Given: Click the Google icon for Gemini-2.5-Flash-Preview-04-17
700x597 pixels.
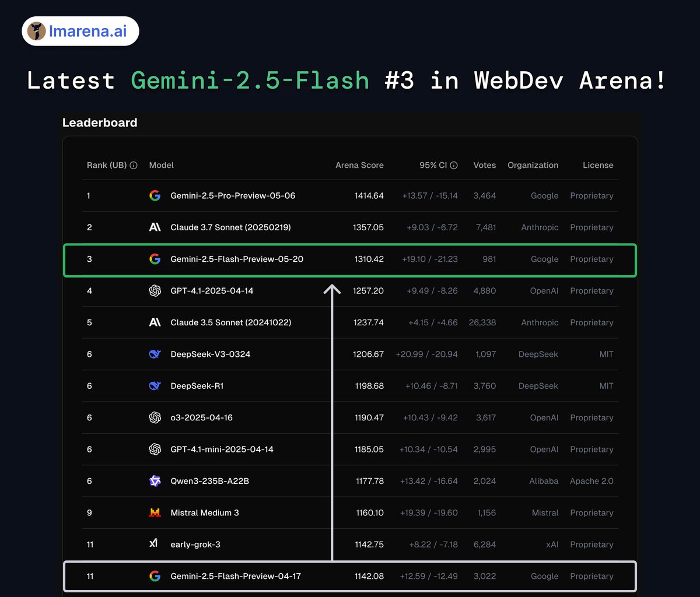Looking at the screenshot, I should tap(155, 576).
